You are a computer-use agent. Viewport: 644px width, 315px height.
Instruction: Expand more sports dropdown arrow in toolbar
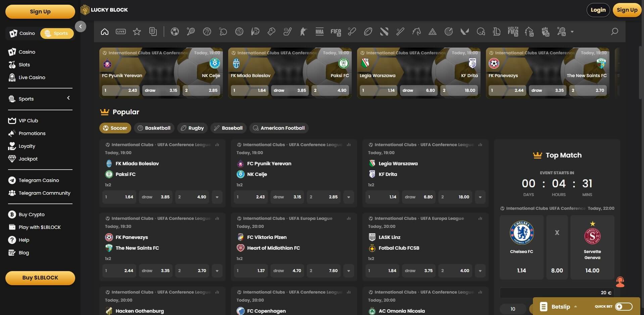[x=572, y=32]
